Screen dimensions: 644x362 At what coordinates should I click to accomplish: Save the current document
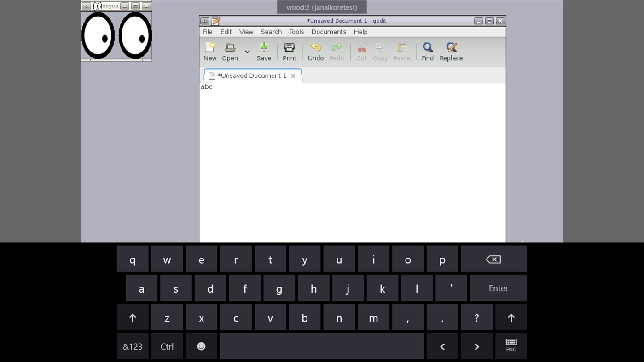tap(263, 51)
